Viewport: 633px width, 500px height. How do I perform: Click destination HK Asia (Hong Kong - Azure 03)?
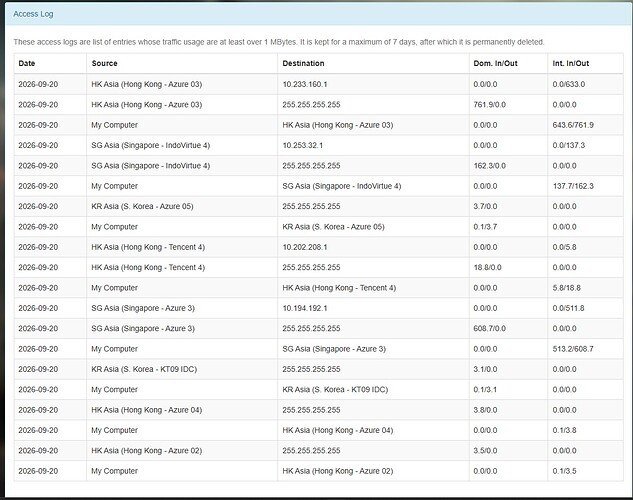338,125
